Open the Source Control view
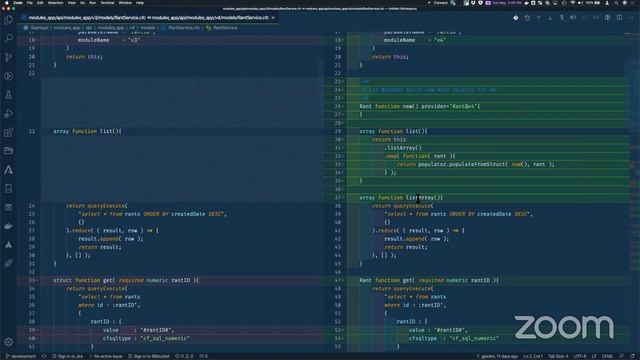The image size is (640, 360). click(x=9, y=57)
